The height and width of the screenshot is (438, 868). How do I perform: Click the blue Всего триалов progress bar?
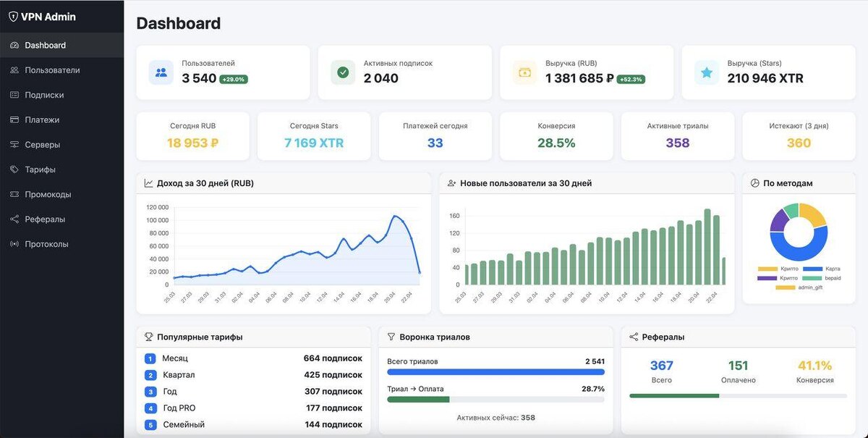coord(496,372)
